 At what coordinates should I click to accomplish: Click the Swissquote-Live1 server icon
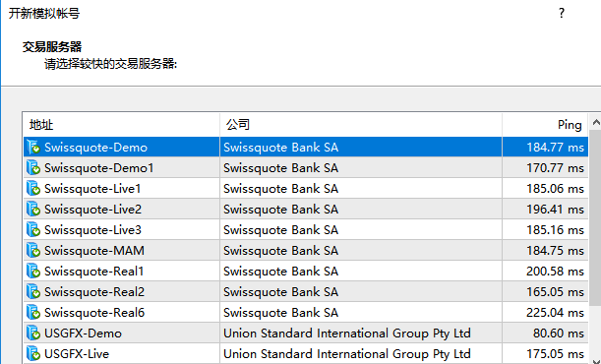tap(33, 189)
